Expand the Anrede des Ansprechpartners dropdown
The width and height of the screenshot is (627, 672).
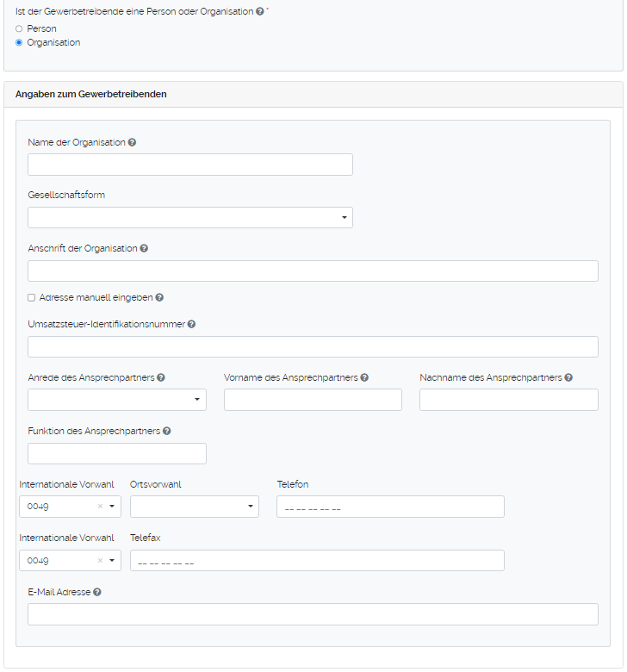116,400
